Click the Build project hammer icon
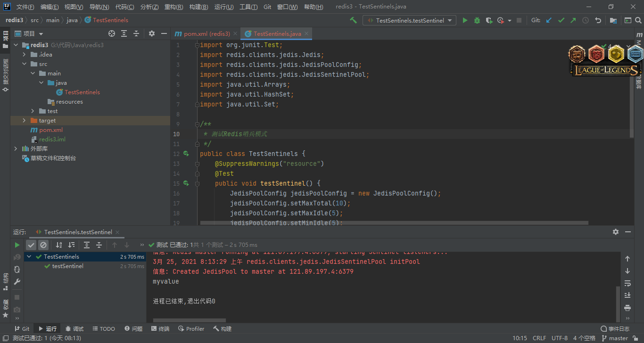This screenshot has height=343, width=644. [x=353, y=20]
